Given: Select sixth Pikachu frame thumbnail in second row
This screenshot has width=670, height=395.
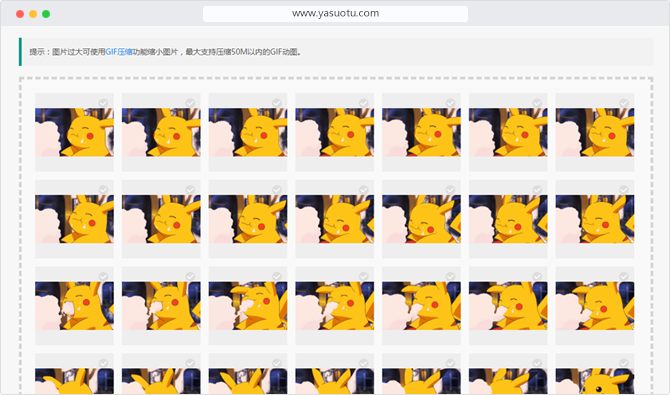Looking at the screenshot, I should click(x=508, y=219).
